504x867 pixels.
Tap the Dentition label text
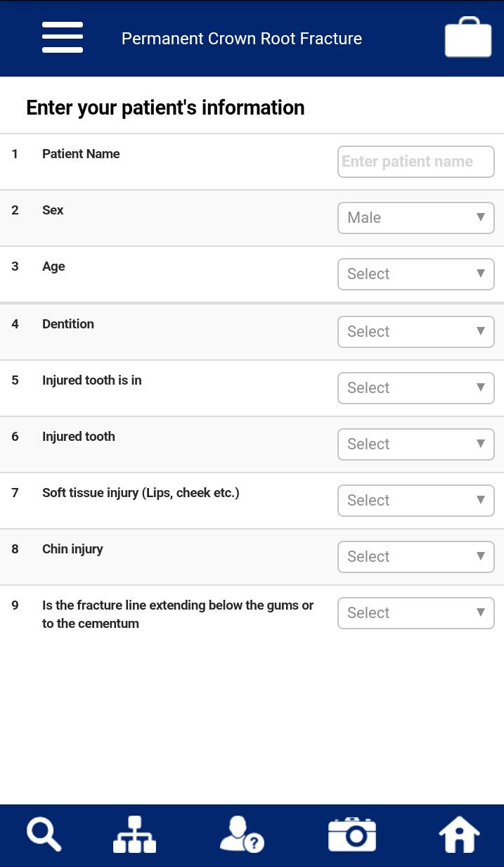point(68,324)
